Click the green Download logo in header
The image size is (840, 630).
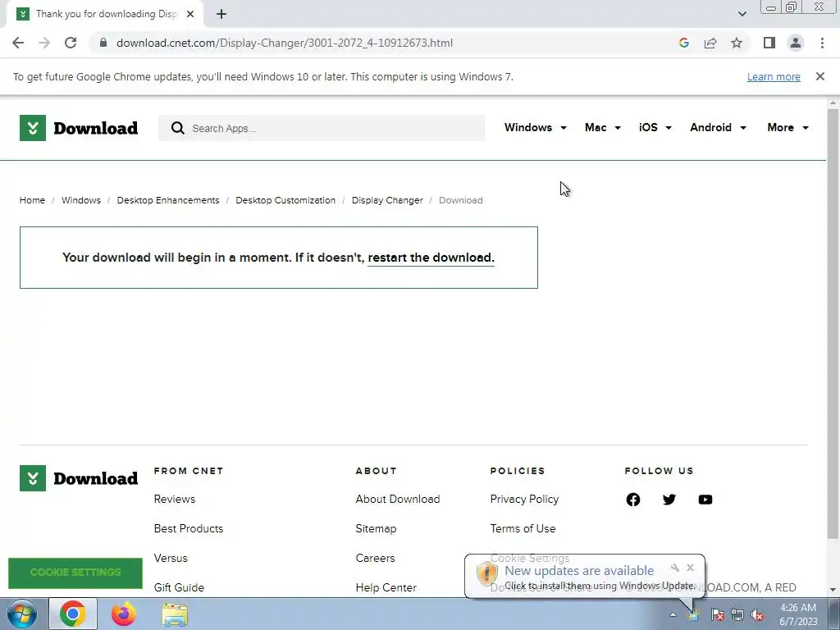coord(79,128)
